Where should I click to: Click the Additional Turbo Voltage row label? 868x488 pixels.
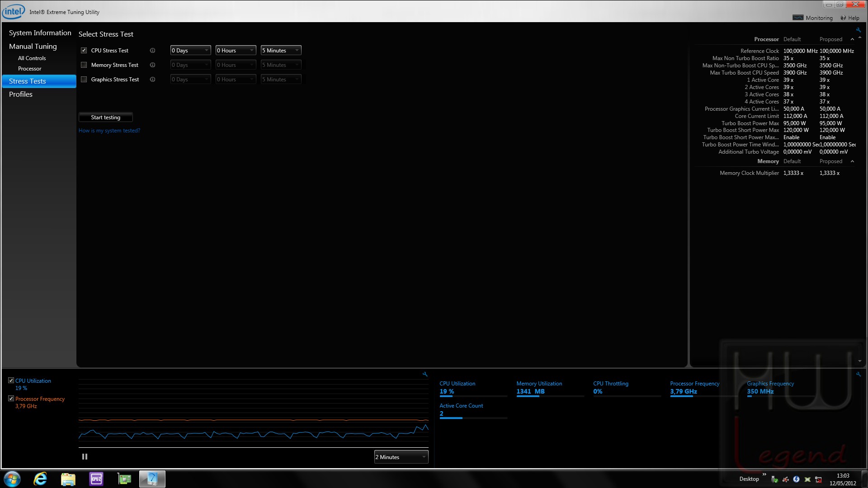pyautogui.click(x=749, y=152)
